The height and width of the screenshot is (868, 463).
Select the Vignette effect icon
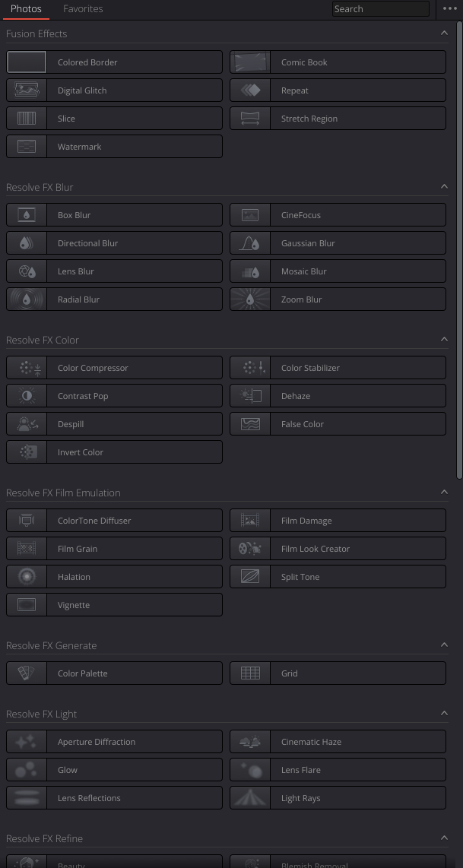[27, 604]
